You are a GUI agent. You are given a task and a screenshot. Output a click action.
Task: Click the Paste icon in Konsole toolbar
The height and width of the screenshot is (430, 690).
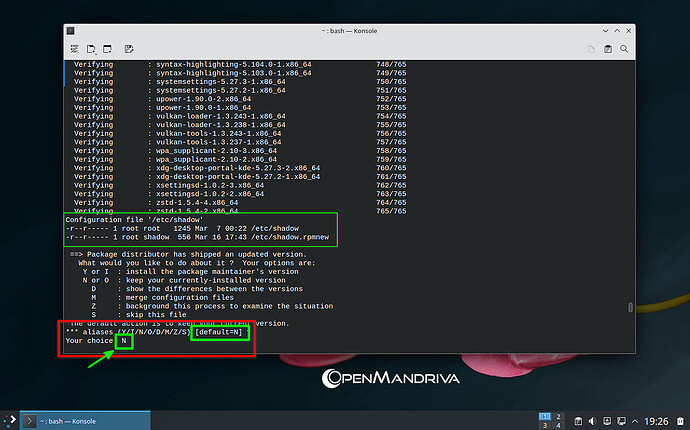tap(607, 48)
